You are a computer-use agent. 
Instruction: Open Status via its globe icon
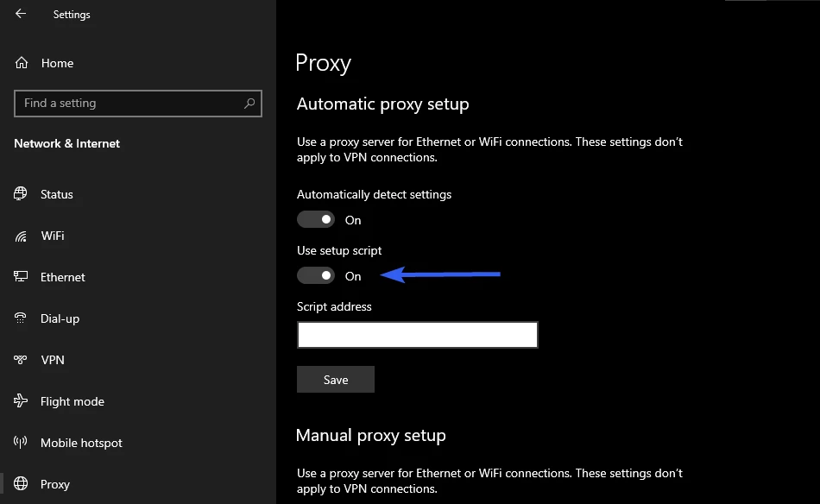pyautogui.click(x=22, y=194)
